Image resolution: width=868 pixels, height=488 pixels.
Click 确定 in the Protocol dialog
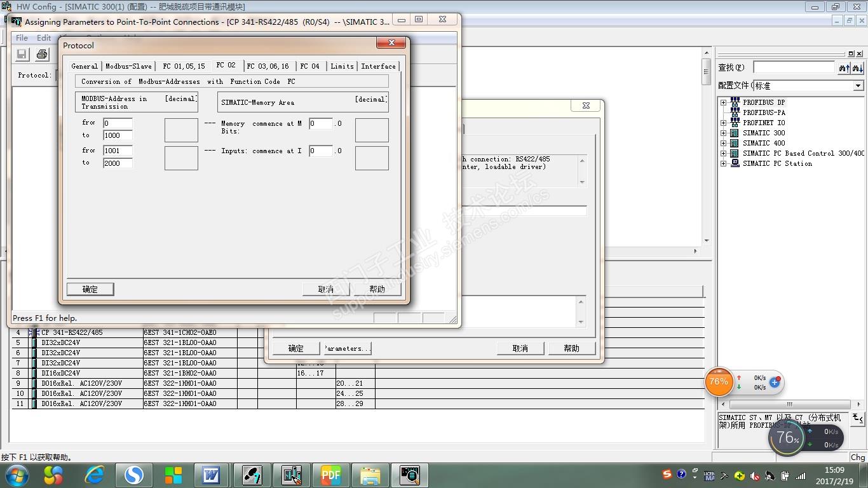pos(90,289)
